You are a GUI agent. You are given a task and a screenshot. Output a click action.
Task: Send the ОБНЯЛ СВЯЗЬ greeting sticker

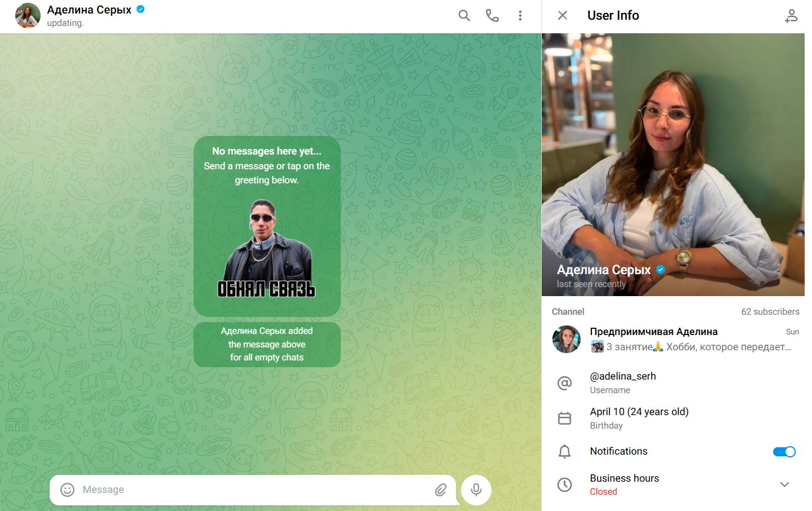266,248
